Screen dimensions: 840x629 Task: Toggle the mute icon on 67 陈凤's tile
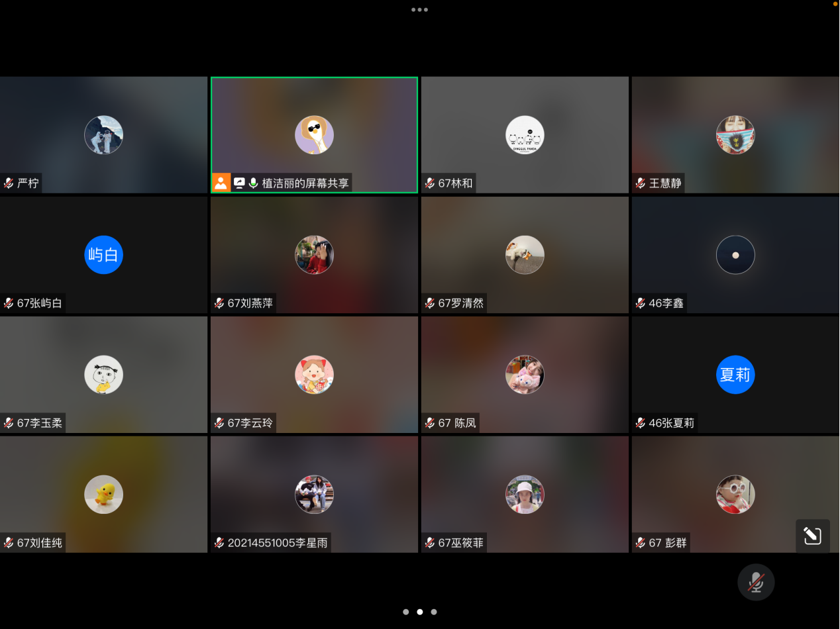pyautogui.click(x=429, y=422)
